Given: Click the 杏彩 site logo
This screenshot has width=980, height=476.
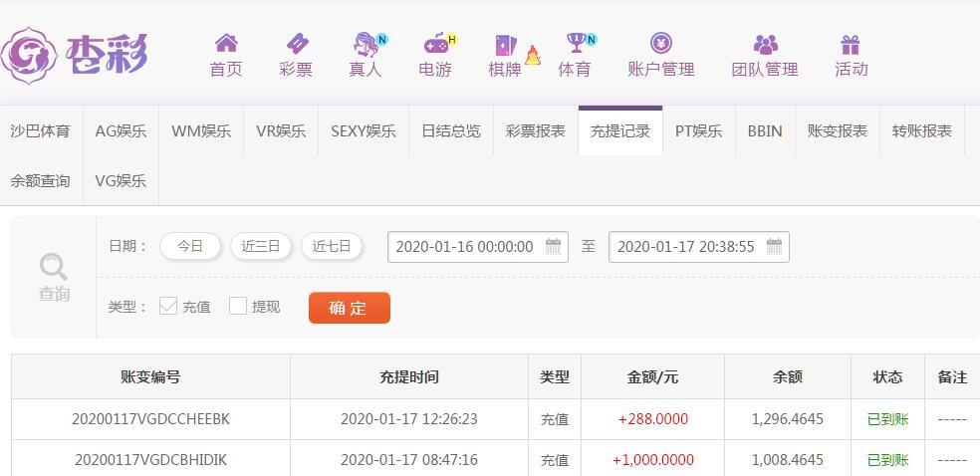Looking at the screenshot, I should click(75, 56).
